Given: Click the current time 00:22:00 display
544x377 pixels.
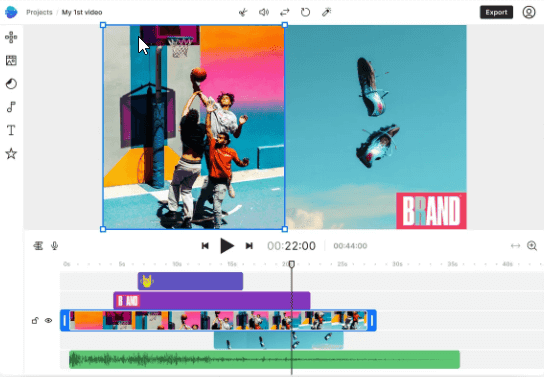Looking at the screenshot, I should pos(291,246).
